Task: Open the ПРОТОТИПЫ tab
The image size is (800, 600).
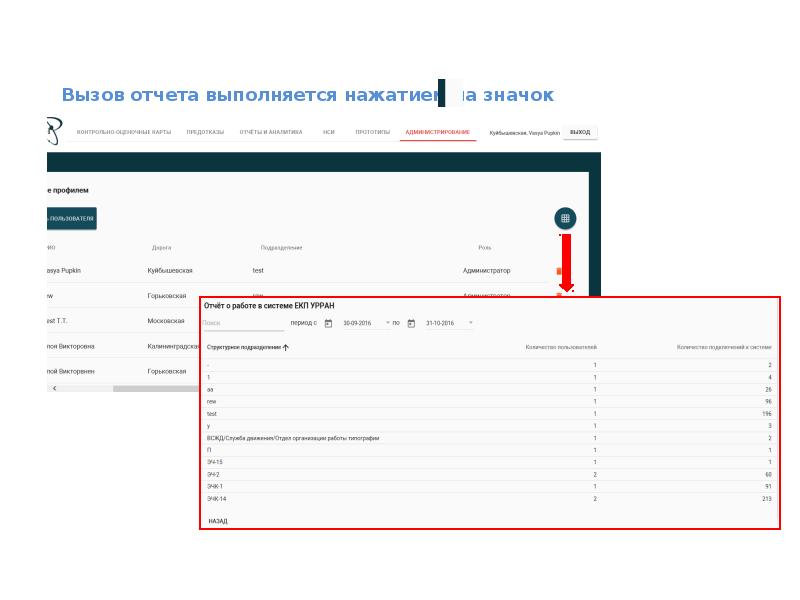Action: point(372,132)
